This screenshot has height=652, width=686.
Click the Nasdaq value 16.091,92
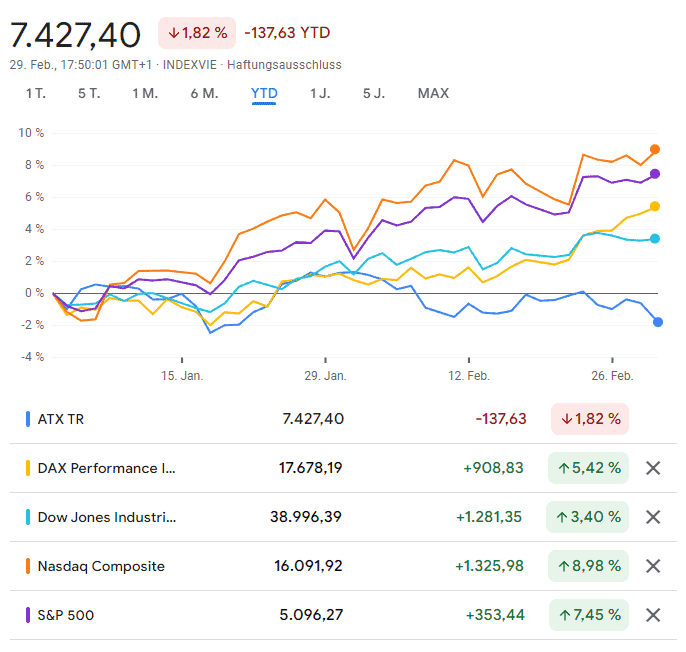[x=308, y=566]
